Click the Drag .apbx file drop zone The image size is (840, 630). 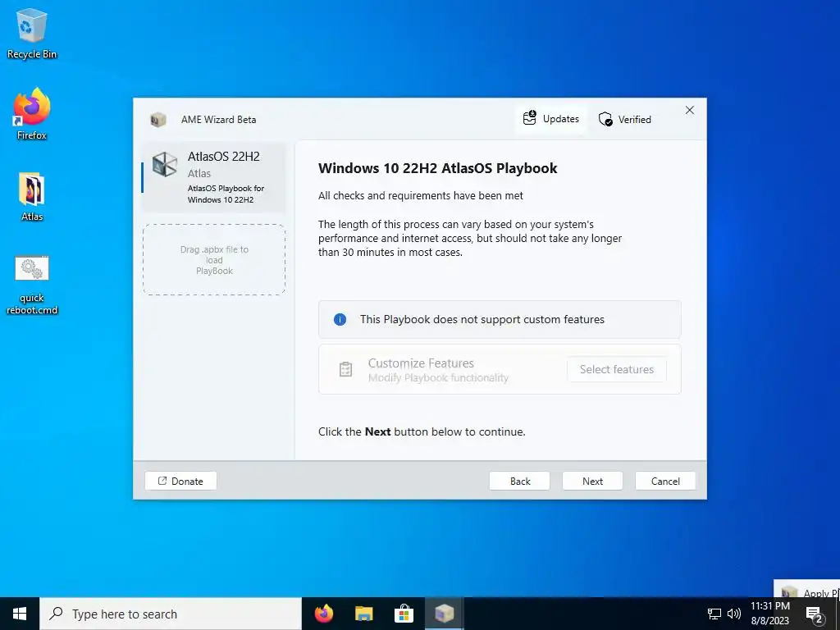[x=214, y=260]
